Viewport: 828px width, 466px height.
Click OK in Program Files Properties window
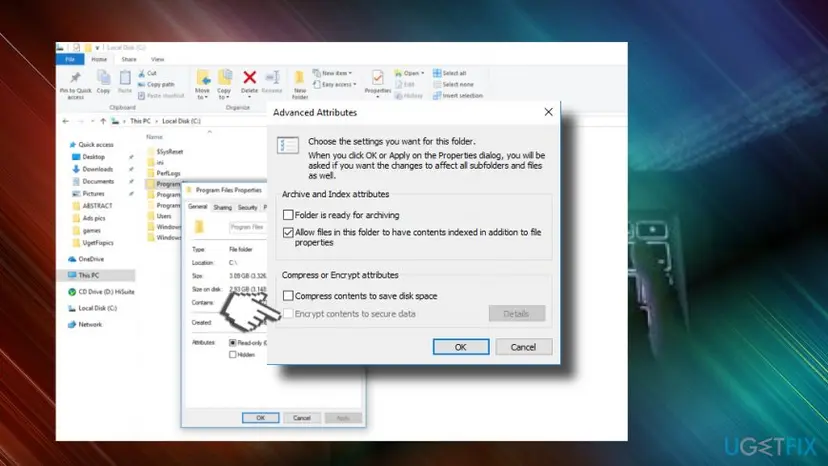(260, 418)
